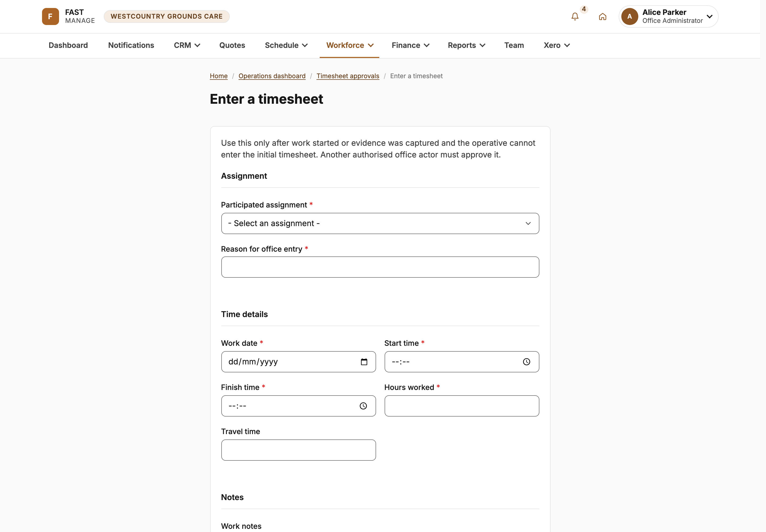Open the Team nav item
This screenshot has width=766, height=532.
(514, 45)
